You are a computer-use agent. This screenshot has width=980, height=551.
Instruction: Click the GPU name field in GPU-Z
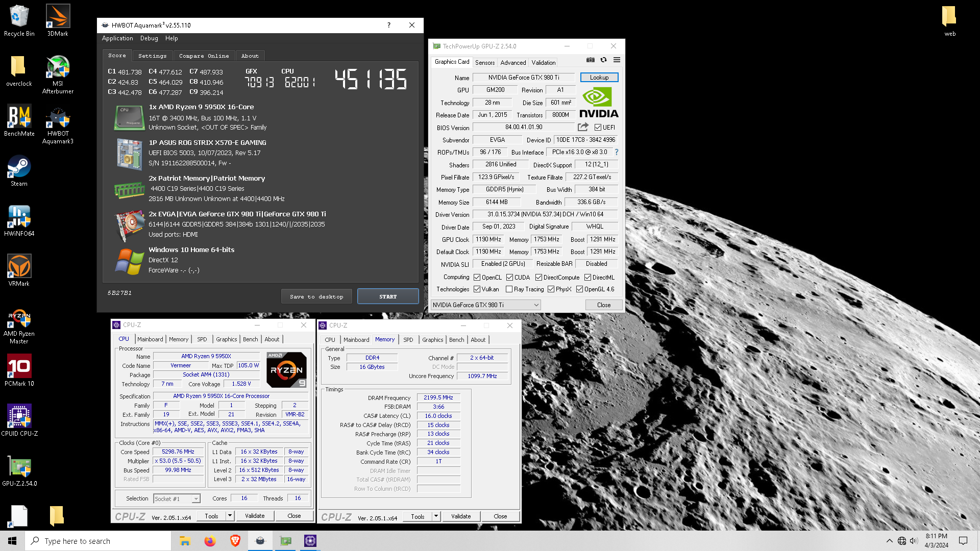pyautogui.click(x=524, y=78)
